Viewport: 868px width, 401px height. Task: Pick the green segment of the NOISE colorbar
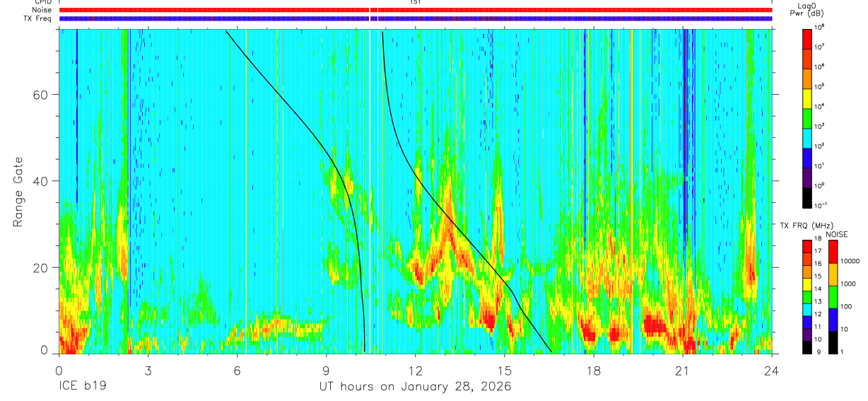click(833, 296)
